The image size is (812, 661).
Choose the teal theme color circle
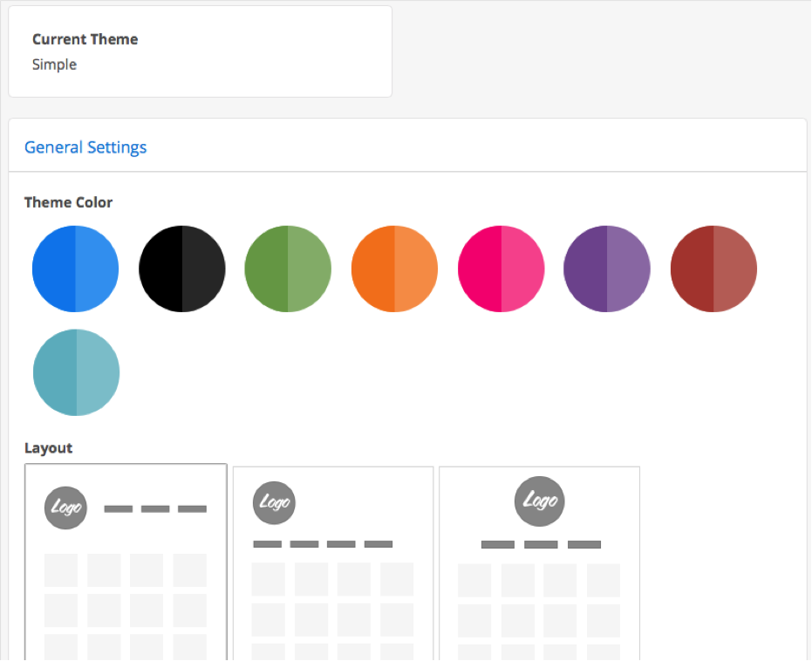tap(76, 372)
